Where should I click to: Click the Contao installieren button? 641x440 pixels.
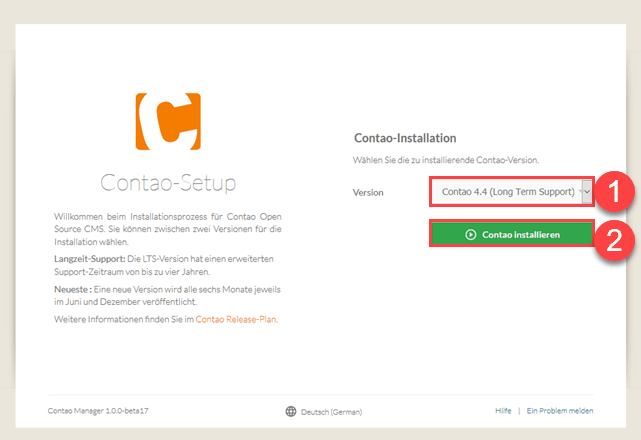512,234
